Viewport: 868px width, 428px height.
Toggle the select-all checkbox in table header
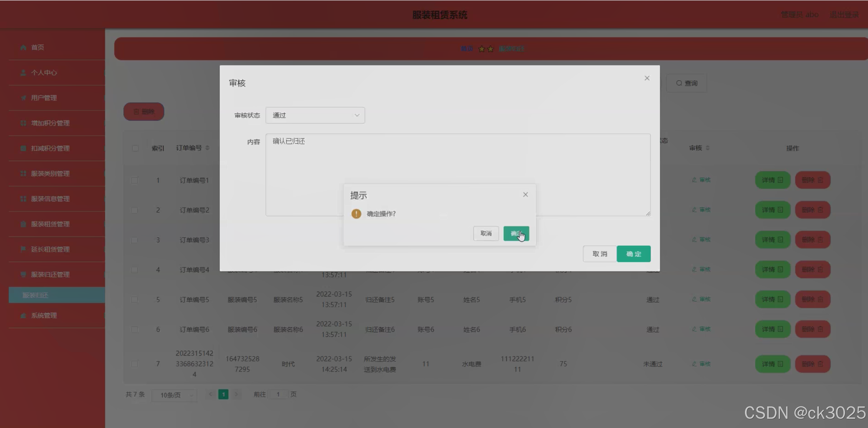[135, 148]
